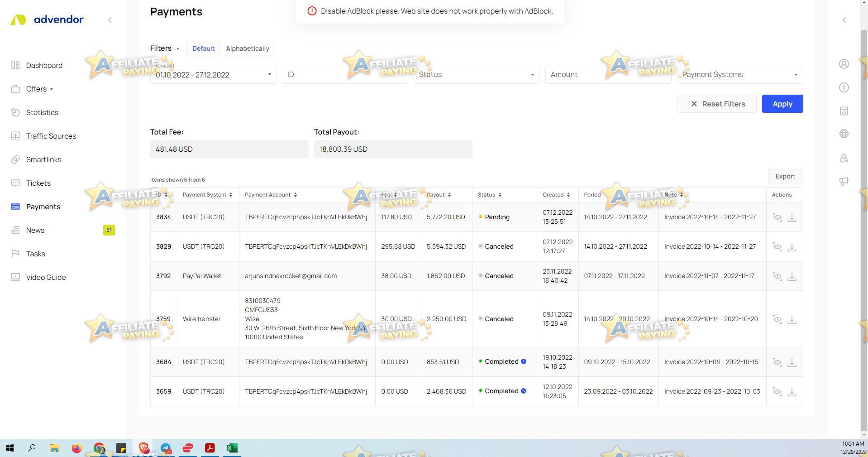This screenshot has height=457, width=868.
Task: Open the Status filter dropdown
Action: click(x=476, y=74)
